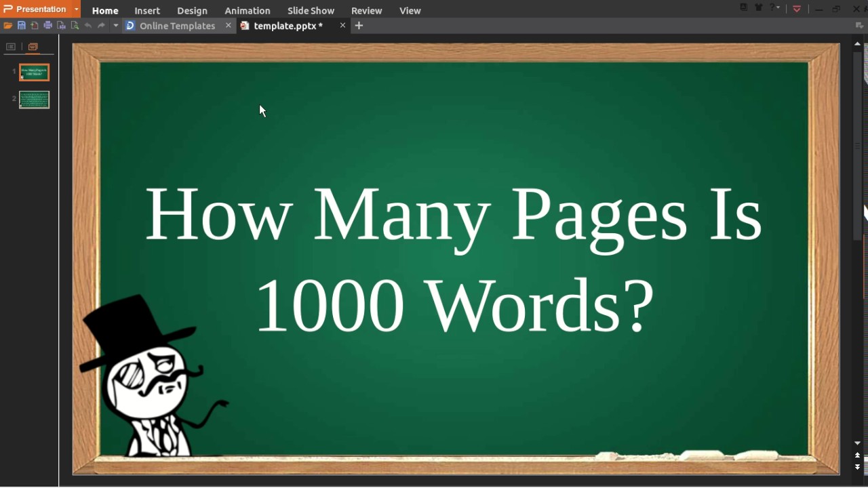Switch to slide thumbnail view in the sidebar
Viewport: 868px width, 488px height.
tap(33, 47)
